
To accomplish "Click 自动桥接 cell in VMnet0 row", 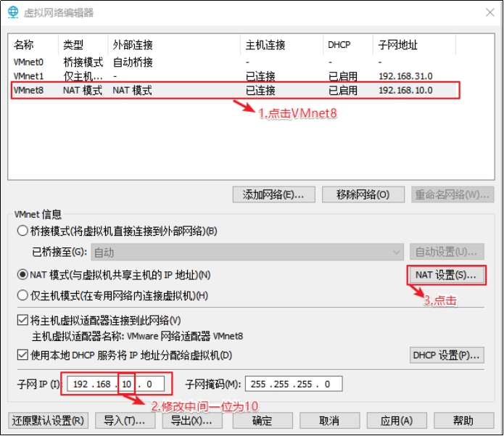I will [133, 62].
